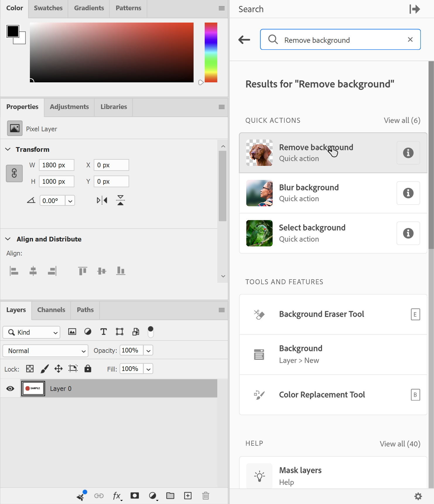
Task: Open the Kind filter dropdown
Action: [x=31, y=332]
